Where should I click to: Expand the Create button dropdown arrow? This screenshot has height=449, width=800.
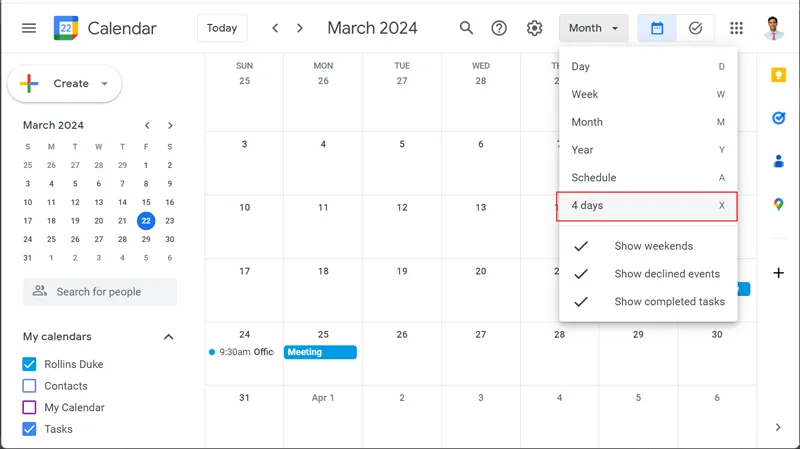click(x=105, y=84)
